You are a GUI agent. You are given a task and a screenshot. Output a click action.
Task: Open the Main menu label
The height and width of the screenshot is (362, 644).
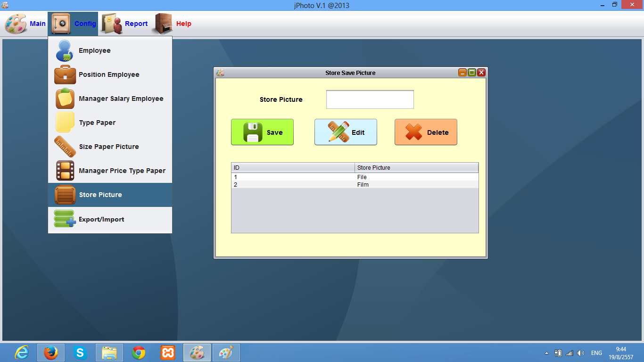click(38, 24)
